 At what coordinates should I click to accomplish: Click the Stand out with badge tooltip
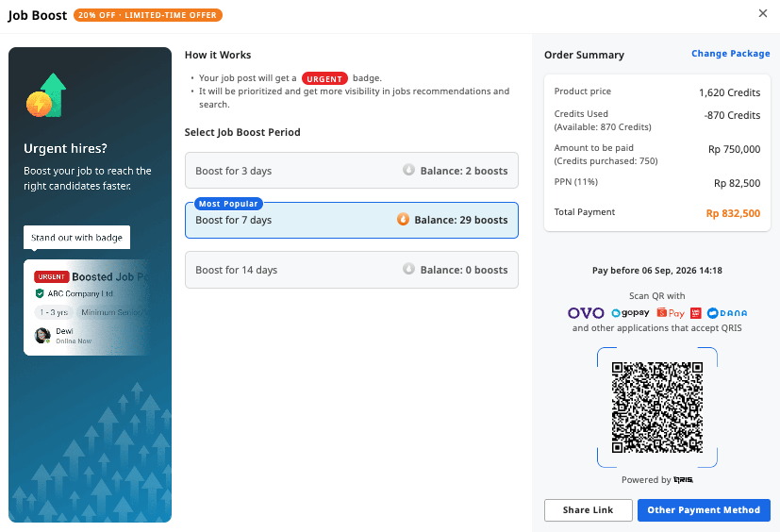tap(76, 238)
